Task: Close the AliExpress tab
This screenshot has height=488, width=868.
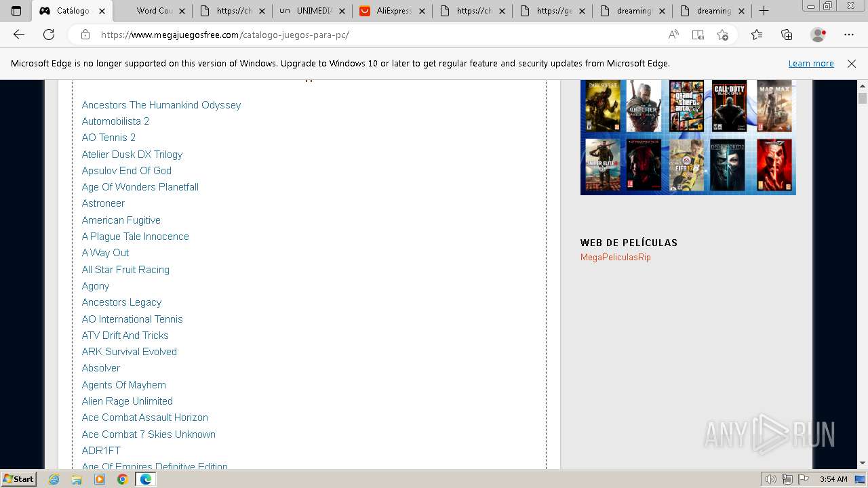Action: [422, 11]
